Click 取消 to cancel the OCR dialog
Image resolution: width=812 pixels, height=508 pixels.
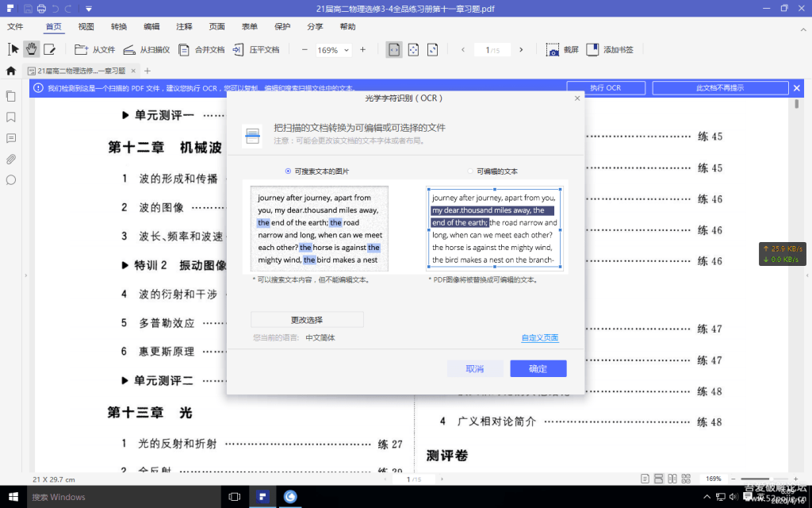click(x=475, y=368)
